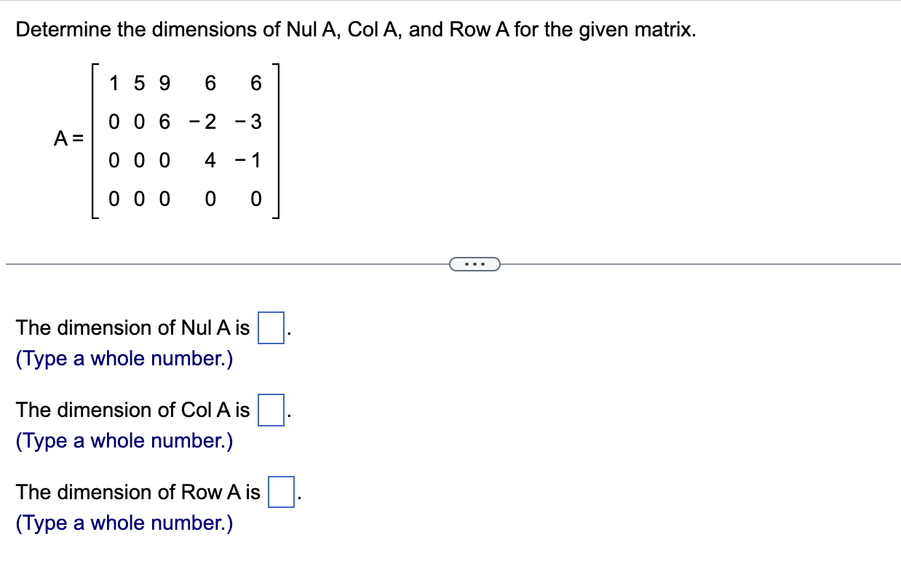Viewport: 901px width, 588px height.
Task: Click the problem statement text at the top
Action: click(355, 30)
